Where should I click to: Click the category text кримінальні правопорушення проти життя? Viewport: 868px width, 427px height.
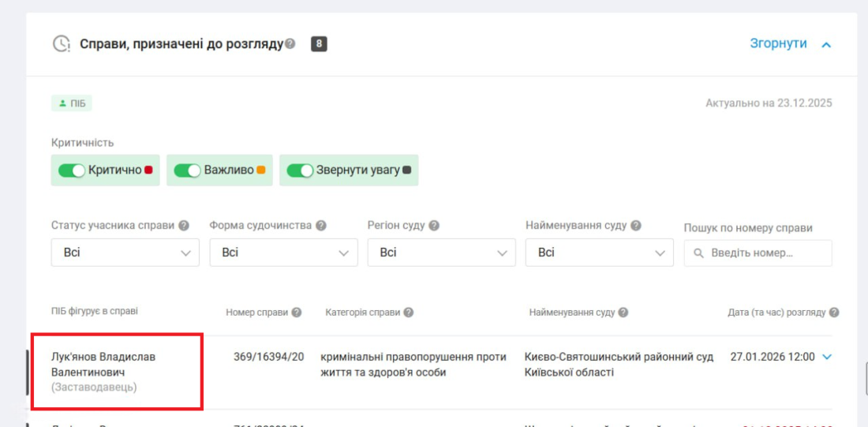(413, 365)
